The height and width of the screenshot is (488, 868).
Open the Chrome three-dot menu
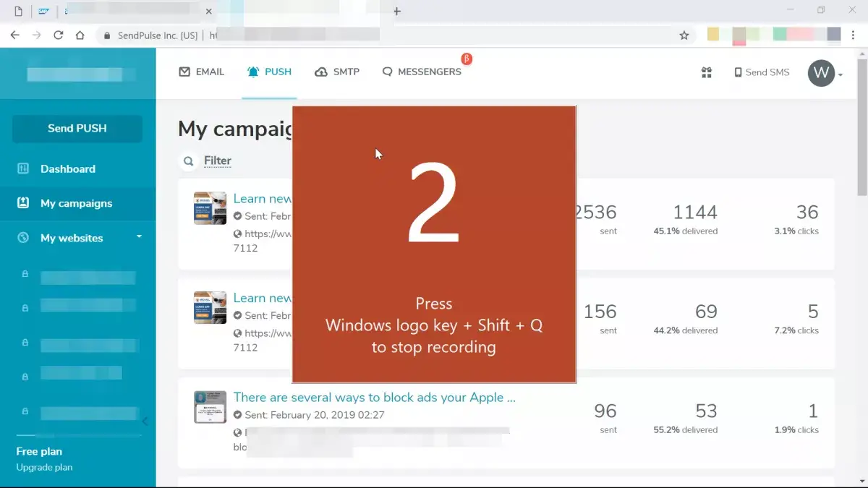(854, 35)
